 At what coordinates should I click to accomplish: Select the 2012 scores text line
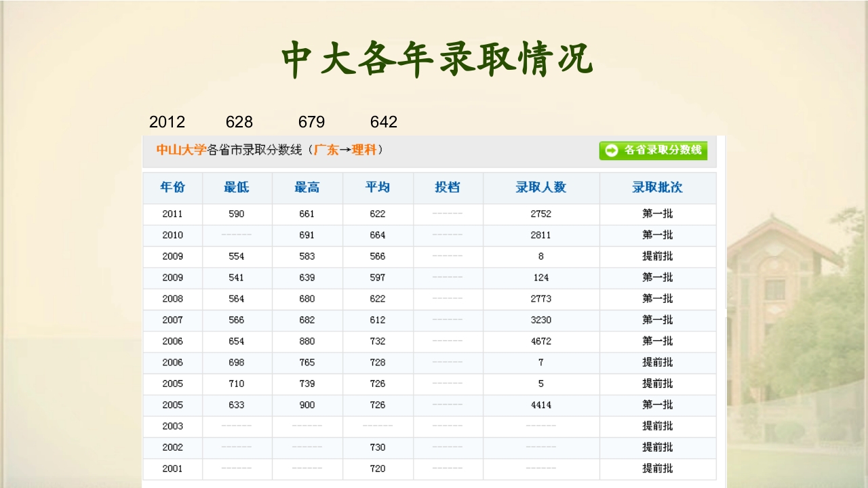point(275,122)
